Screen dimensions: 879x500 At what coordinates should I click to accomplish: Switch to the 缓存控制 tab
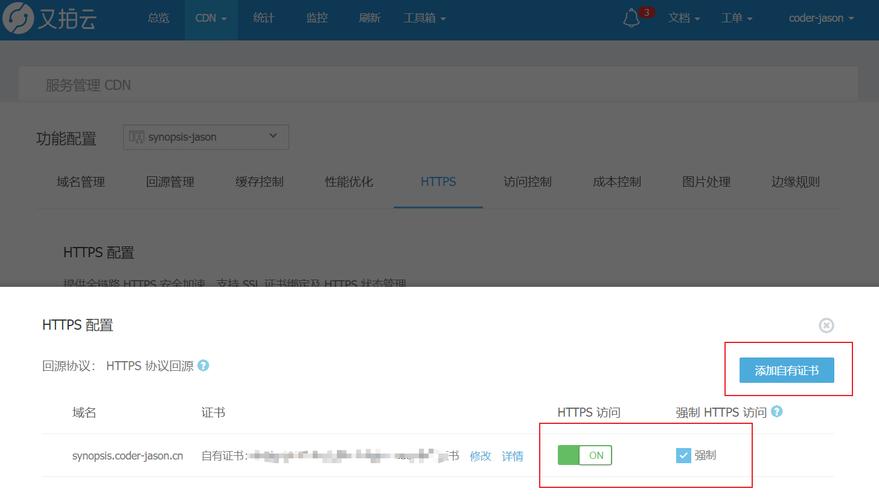coord(259,182)
